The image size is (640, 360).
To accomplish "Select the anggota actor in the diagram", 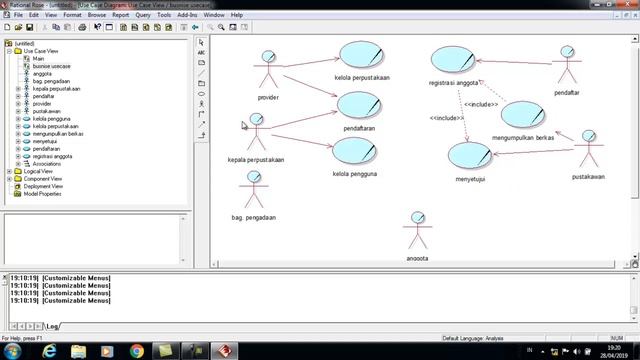I will click(x=417, y=230).
